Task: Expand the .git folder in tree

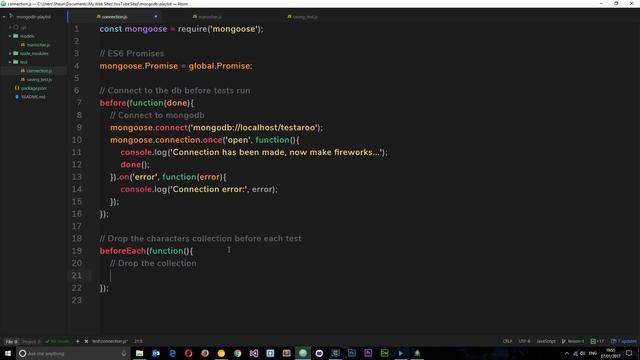Action: [x=10, y=27]
